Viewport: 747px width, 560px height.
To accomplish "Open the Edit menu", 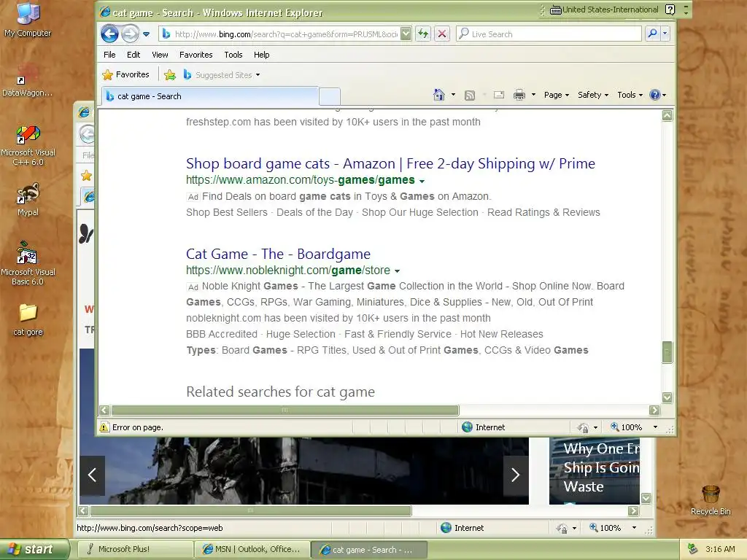I will pos(133,55).
